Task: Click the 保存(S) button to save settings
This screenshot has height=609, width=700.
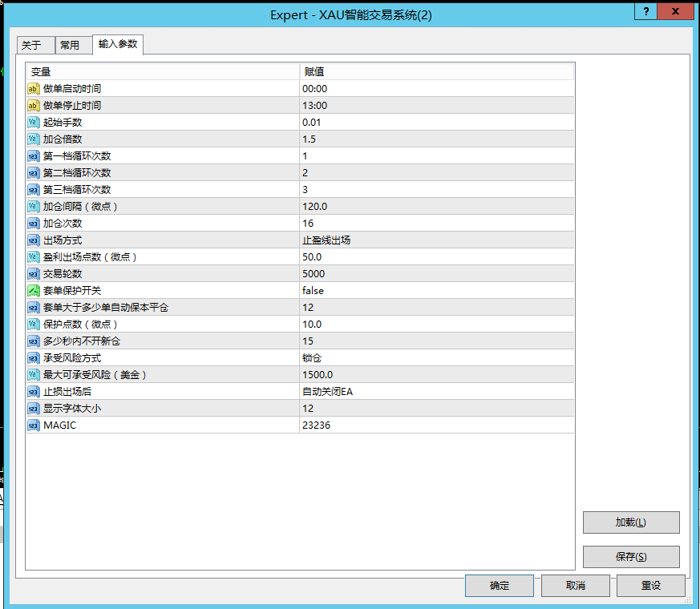Action: 630,556
